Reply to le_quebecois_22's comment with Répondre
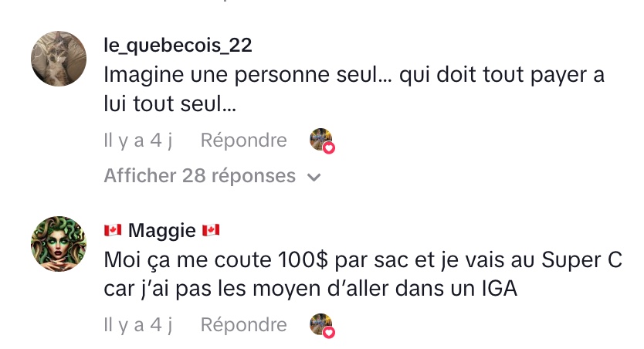Image resolution: width=644 pixels, height=349 pixels. click(243, 140)
